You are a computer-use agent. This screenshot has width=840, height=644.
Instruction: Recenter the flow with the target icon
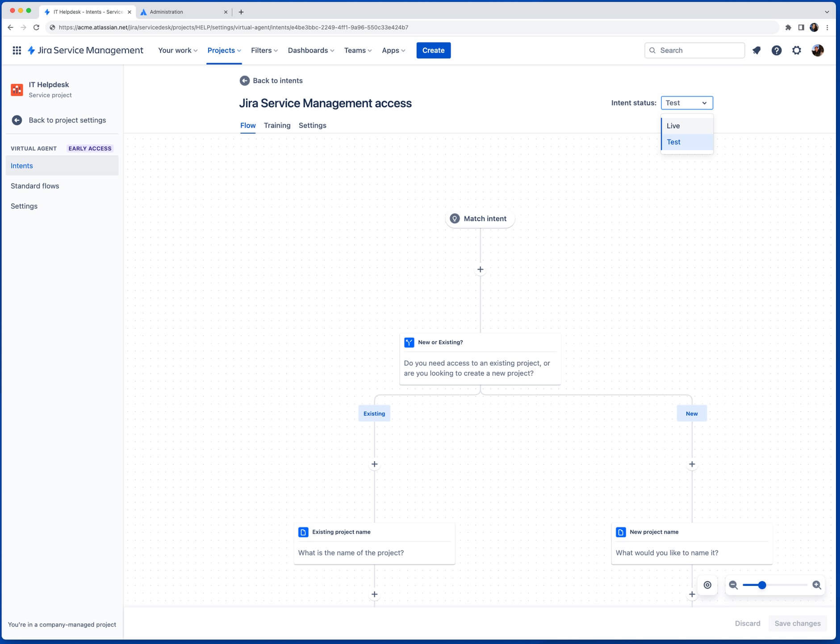pyautogui.click(x=707, y=585)
